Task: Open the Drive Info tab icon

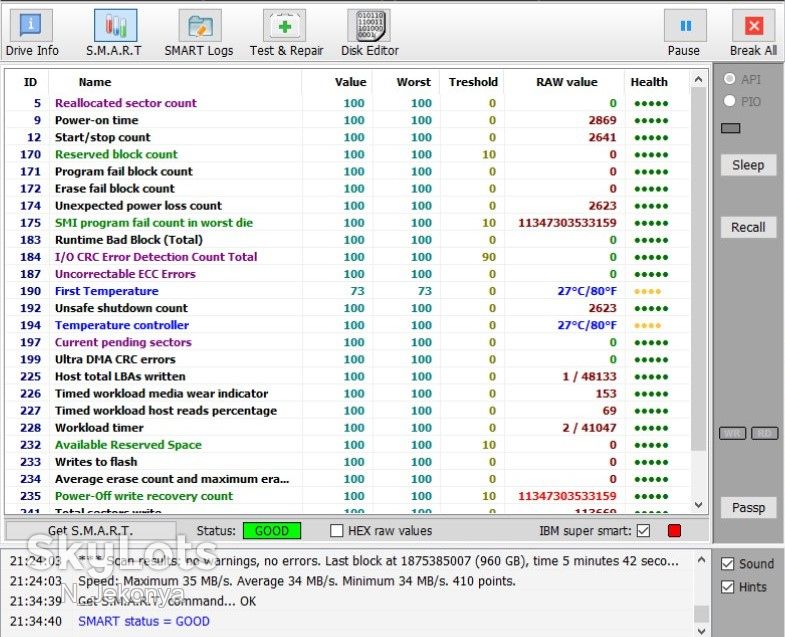Action: pos(31,26)
